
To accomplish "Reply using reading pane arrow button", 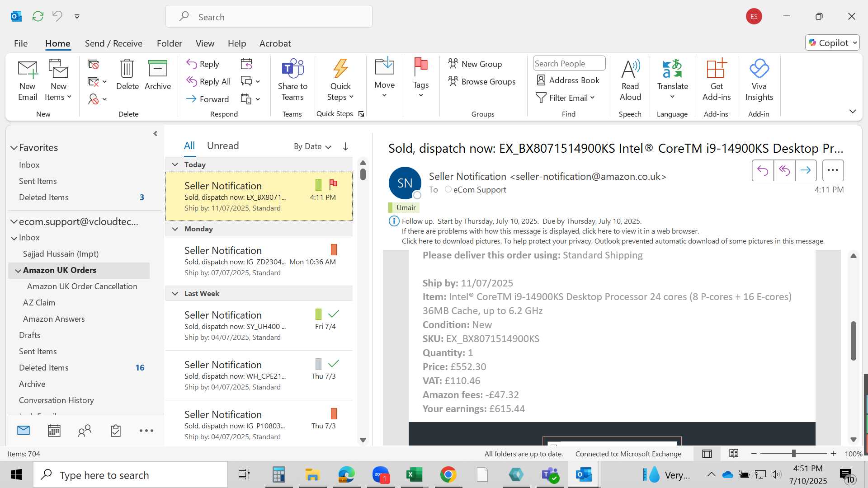I will (x=763, y=170).
